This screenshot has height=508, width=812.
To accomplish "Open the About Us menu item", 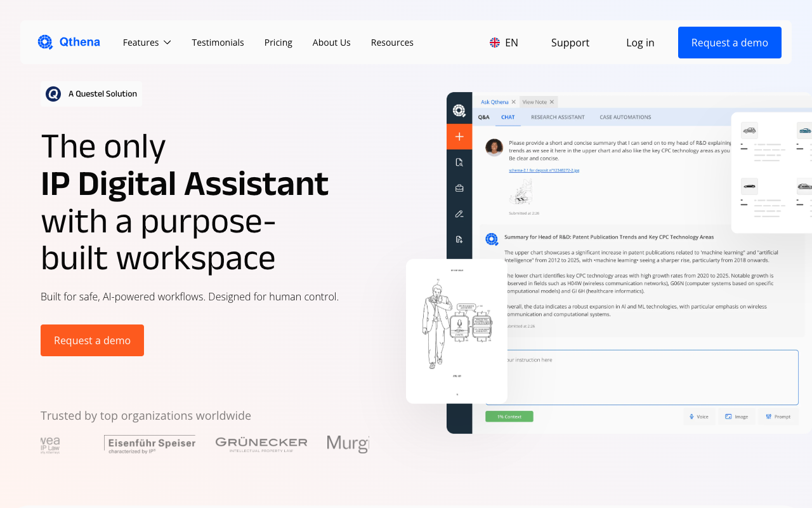I will (332, 43).
